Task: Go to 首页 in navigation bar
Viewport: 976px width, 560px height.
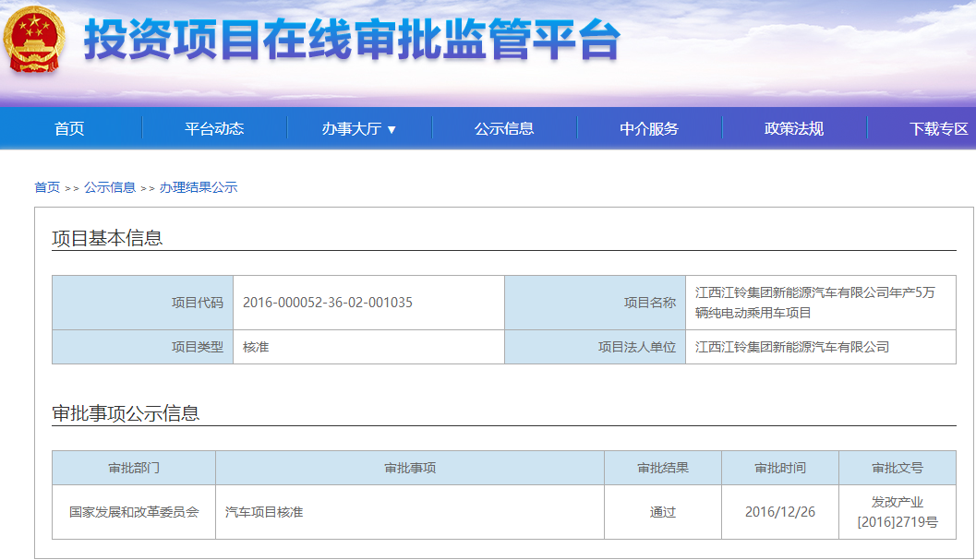Action: 69,129
